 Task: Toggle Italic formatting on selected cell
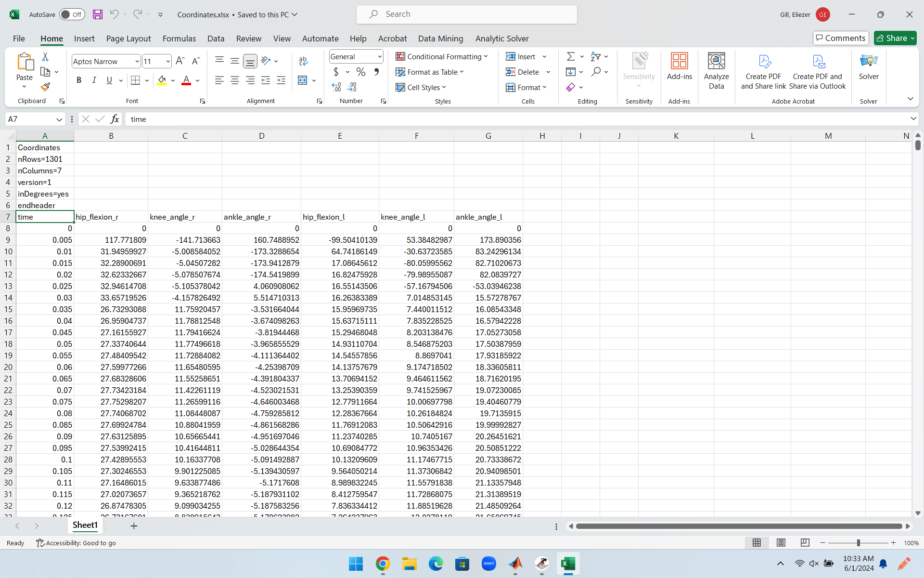pyautogui.click(x=94, y=80)
